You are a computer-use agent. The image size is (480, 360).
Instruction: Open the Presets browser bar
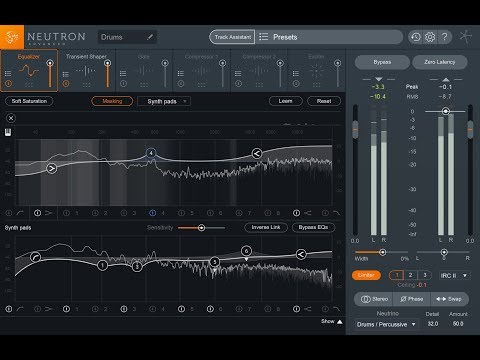[x=329, y=37]
